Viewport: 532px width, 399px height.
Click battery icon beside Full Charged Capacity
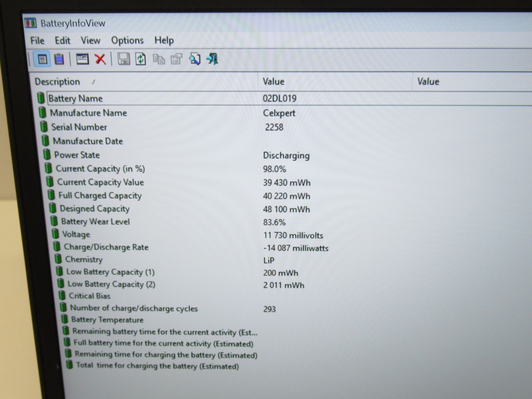pos(51,195)
